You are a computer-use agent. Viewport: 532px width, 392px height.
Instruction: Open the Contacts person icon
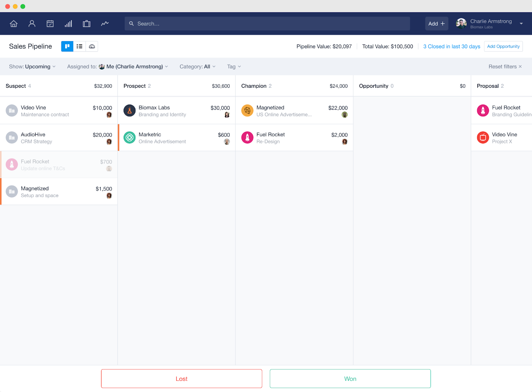point(32,24)
